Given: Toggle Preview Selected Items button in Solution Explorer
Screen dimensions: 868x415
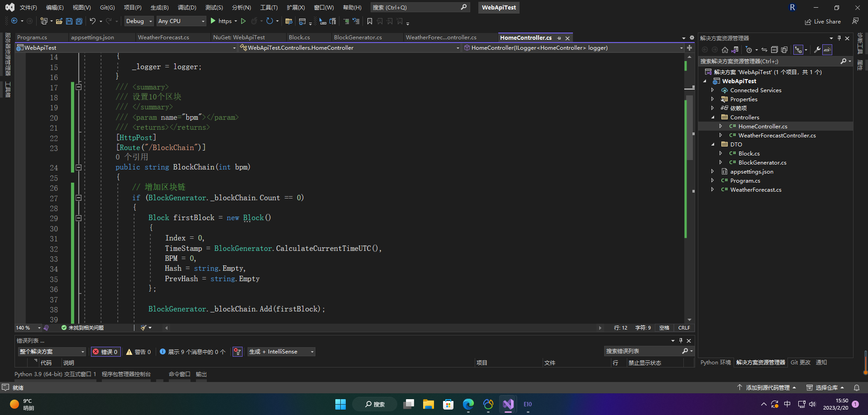Looking at the screenshot, I should click(x=827, y=50).
